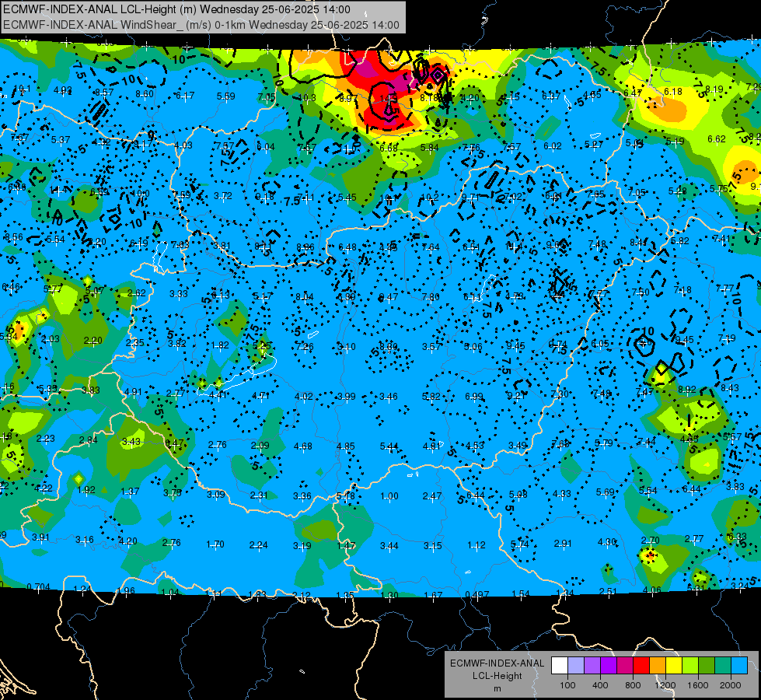Click the grid value '3.19'
This screenshot has height=700, width=761.
(x=302, y=545)
